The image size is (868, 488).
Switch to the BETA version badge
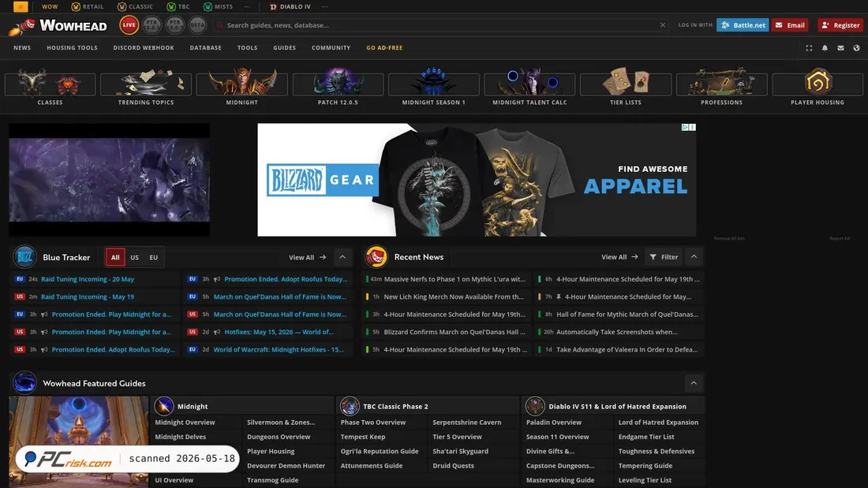[x=197, y=25]
